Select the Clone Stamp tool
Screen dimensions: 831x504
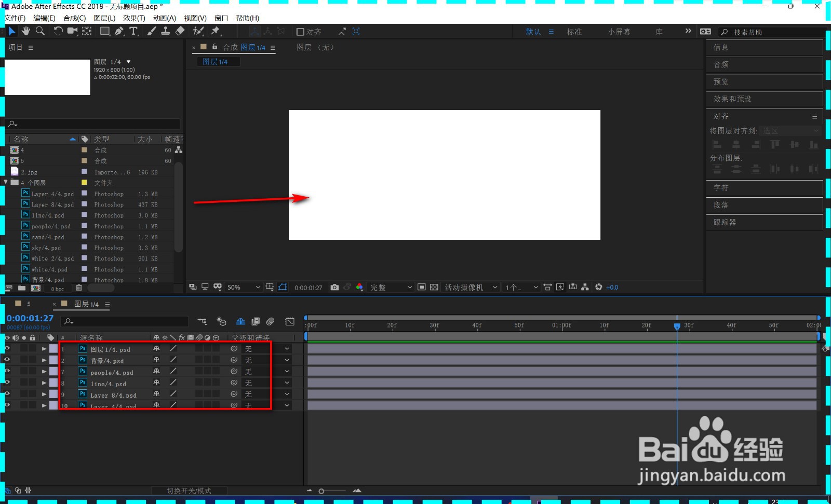165,31
